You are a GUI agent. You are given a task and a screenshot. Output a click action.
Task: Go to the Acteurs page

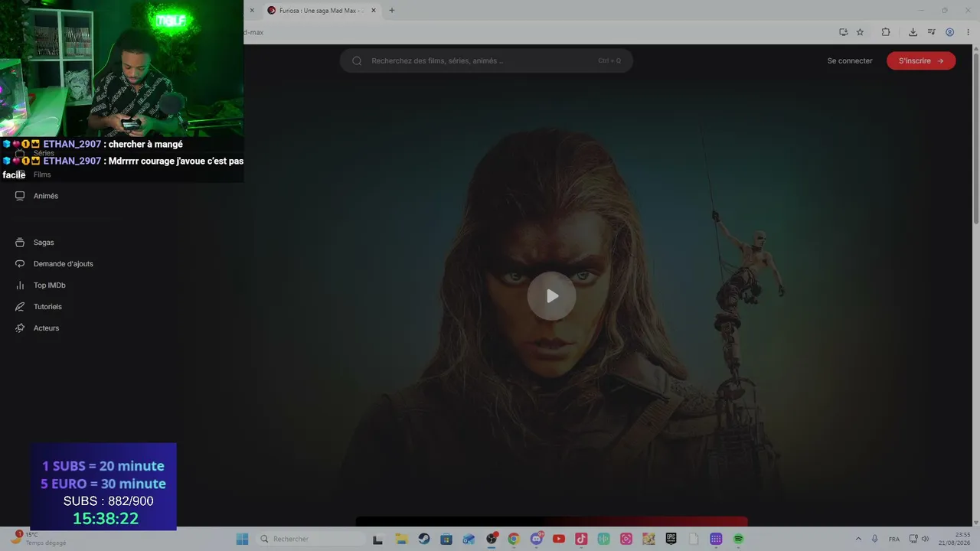coord(46,328)
